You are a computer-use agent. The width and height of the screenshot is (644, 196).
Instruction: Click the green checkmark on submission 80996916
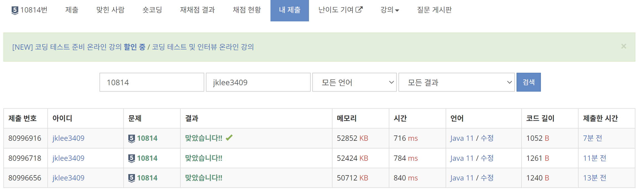[x=229, y=138]
